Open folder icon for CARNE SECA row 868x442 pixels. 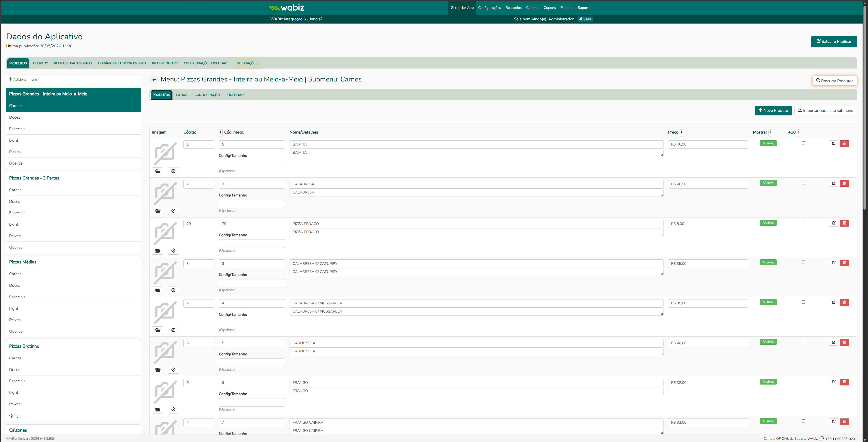(x=158, y=370)
